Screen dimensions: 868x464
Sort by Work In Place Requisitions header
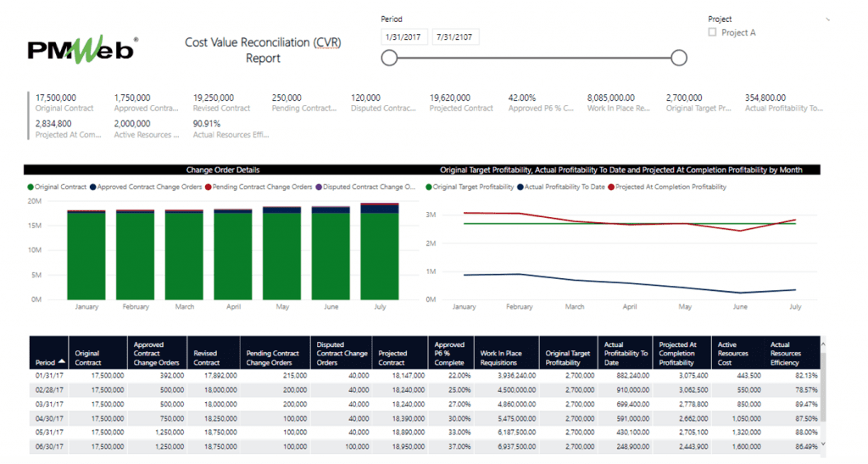tap(507, 352)
